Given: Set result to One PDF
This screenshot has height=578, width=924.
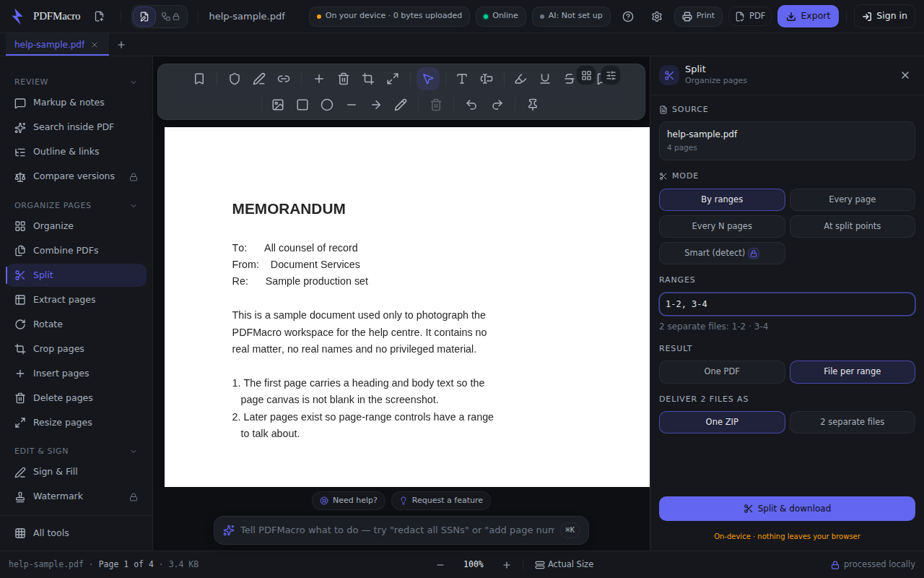Looking at the screenshot, I should pyautogui.click(x=722, y=371).
